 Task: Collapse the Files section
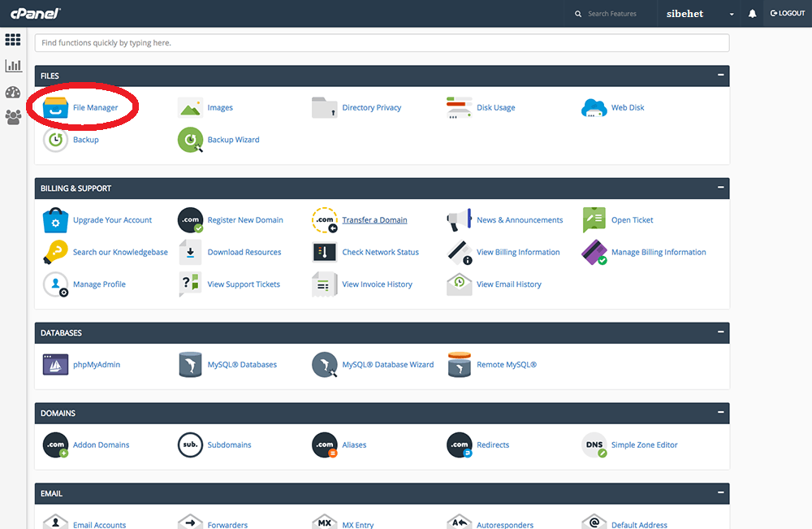720,75
